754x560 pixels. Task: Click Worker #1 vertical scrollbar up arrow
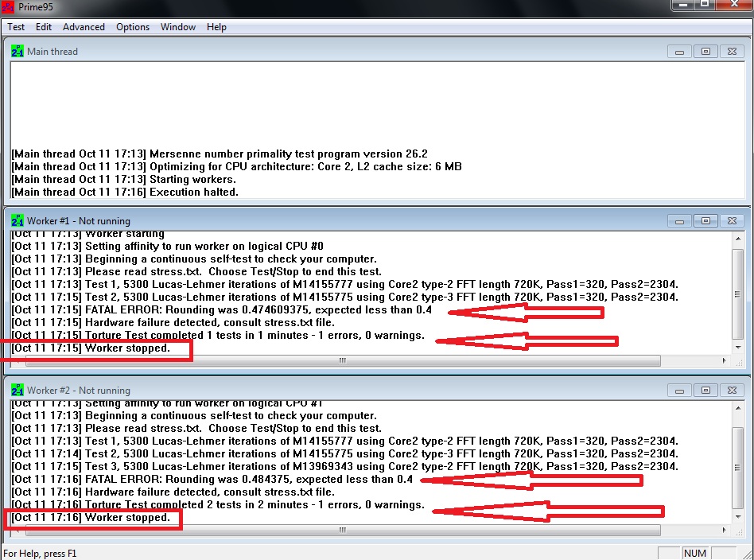coord(737,238)
